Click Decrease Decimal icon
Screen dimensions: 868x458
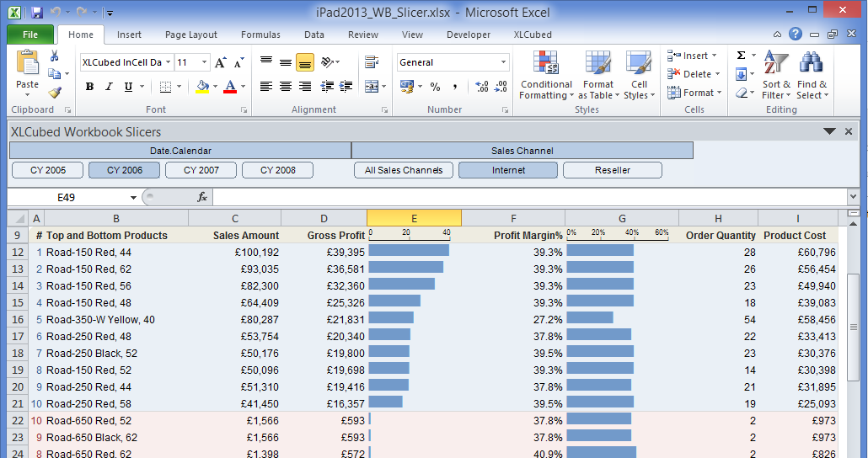tap(501, 86)
